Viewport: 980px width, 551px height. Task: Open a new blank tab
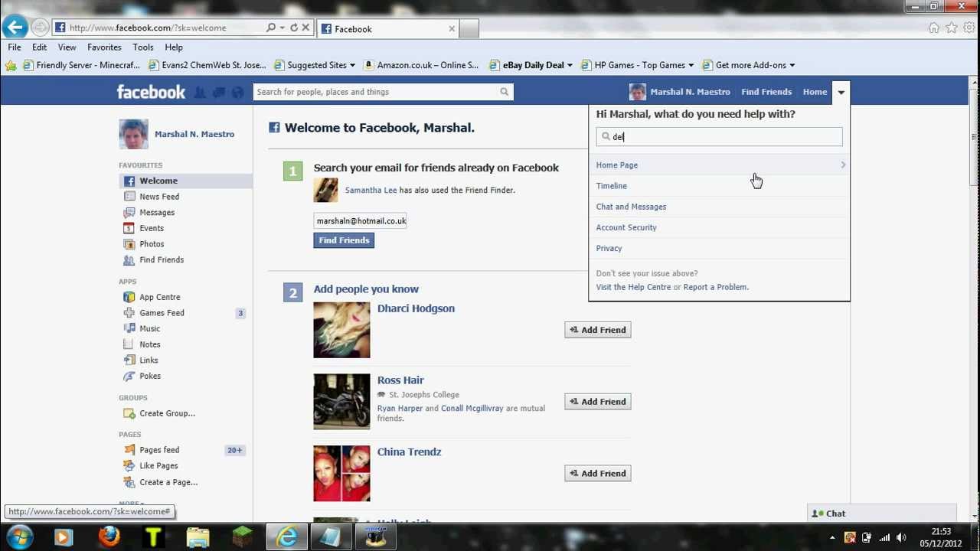(469, 28)
